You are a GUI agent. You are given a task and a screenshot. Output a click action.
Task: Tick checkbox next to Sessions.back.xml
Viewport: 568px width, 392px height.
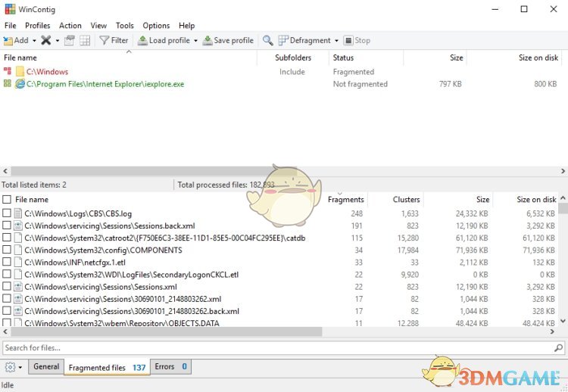7,226
